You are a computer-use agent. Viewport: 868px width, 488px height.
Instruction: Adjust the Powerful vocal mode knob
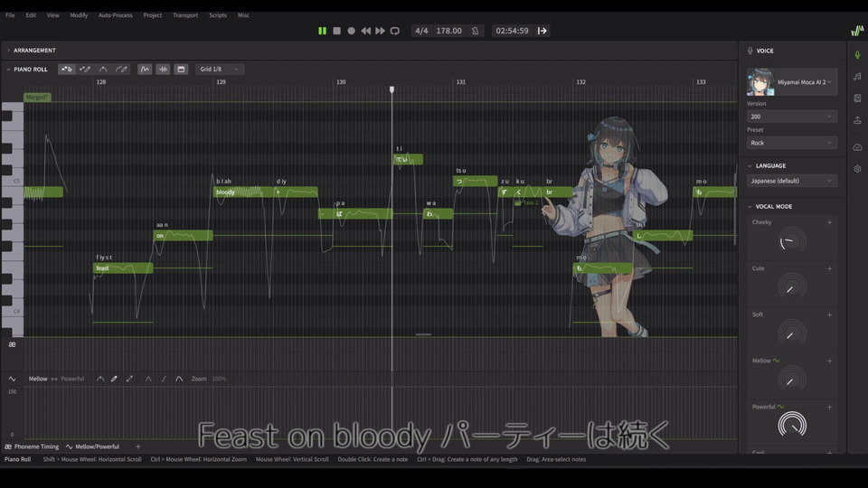pos(792,426)
